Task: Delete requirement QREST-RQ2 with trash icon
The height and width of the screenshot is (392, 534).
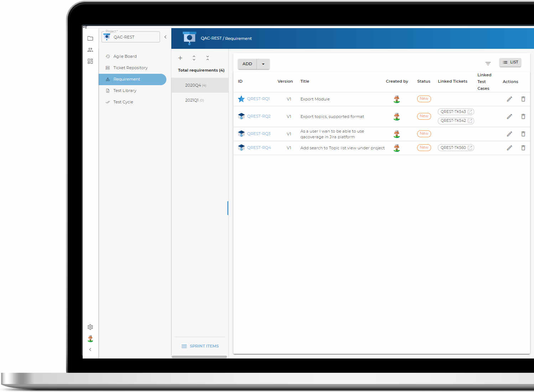Action: point(523,117)
